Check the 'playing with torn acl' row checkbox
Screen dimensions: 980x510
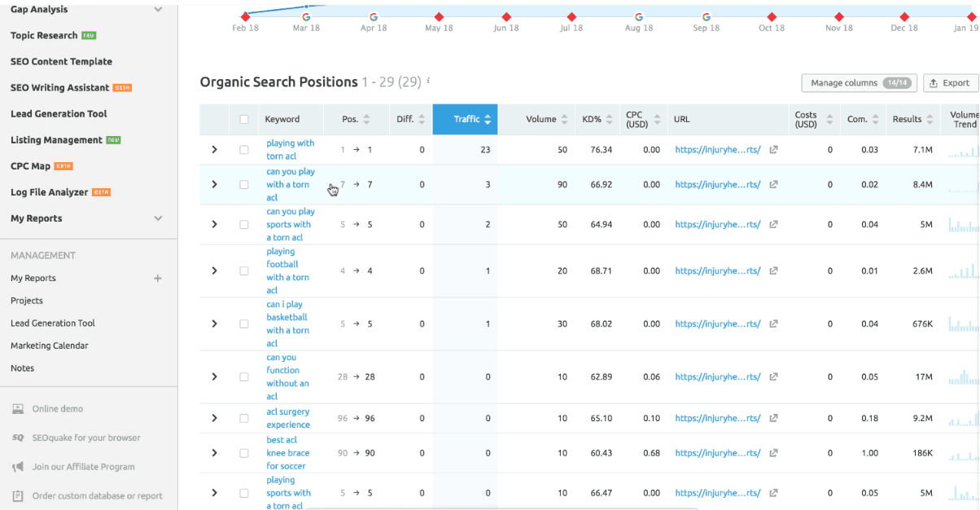244,150
